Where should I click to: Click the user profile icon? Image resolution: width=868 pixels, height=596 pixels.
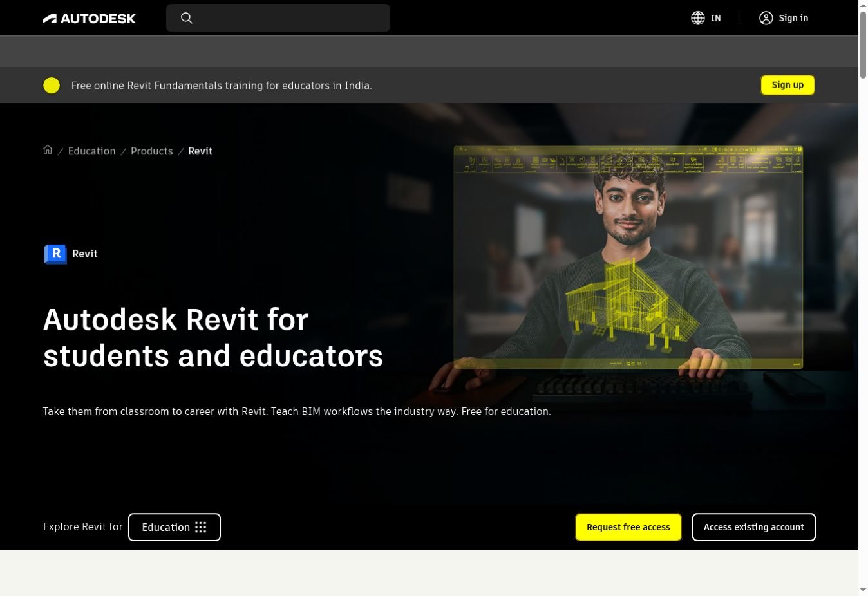(766, 18)
